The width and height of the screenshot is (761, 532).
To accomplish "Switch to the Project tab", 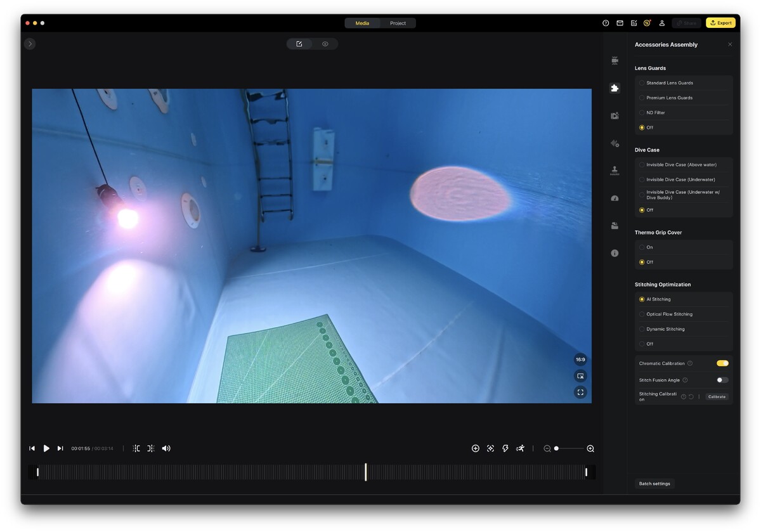I will tap(398, 23).
